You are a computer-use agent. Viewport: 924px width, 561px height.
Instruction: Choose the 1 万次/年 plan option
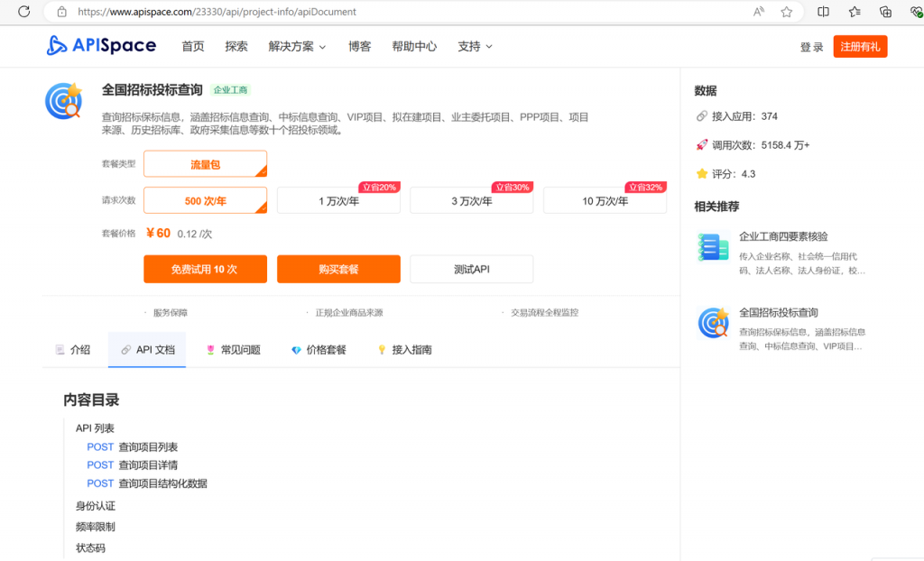337,199
